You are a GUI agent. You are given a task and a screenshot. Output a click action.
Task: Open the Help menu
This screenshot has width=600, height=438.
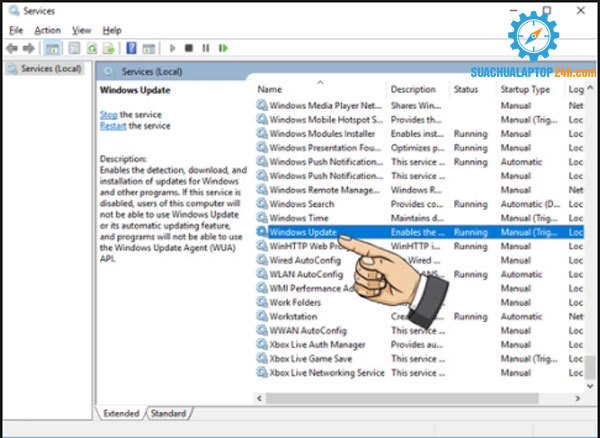pyautogui.click(x=112, y=30)
